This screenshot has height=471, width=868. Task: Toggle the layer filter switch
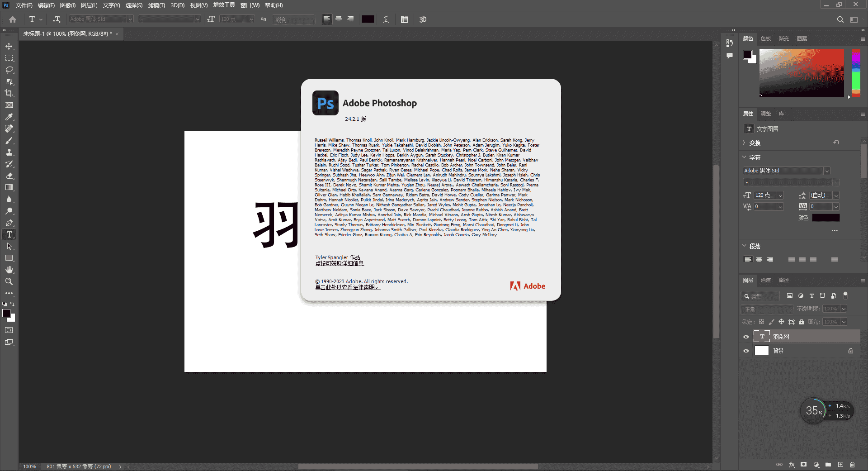tap(845, 295)
